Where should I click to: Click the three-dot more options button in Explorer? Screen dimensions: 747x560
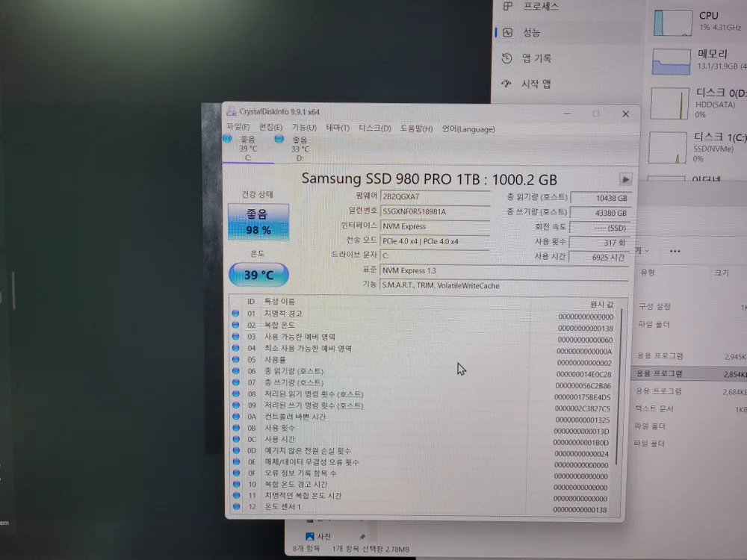pos(675,251)
